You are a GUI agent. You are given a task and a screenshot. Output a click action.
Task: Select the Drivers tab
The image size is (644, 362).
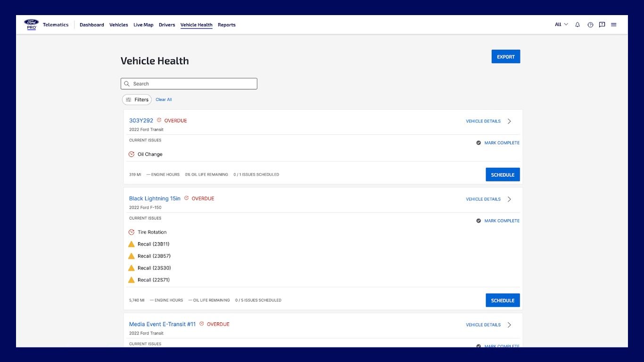pyautogui.click(x=167, y=25)
